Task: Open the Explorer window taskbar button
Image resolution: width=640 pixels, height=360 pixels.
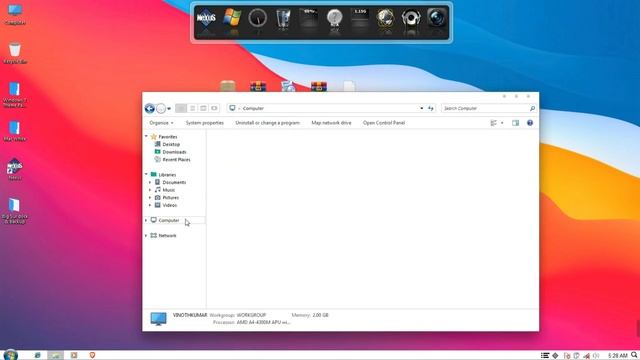Action: [56, 355]
